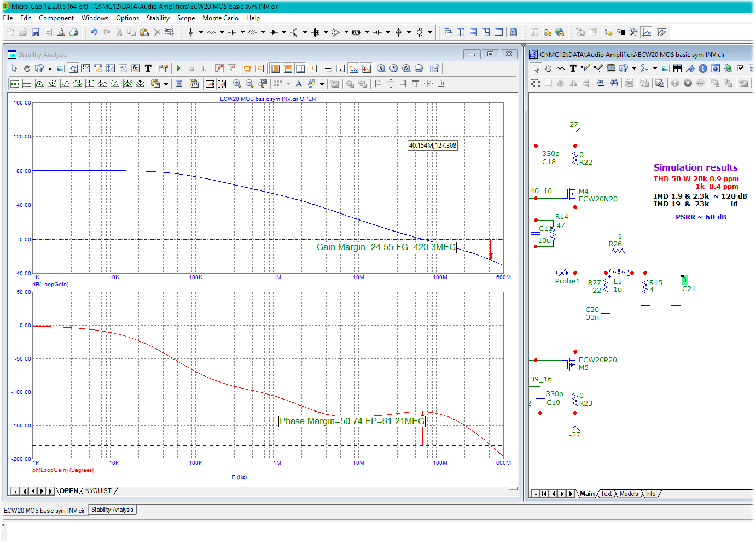Click Zoom In magnifier in Stability Analysis
Viewport: 756px width, 544px height.
(x=237, y=84)
